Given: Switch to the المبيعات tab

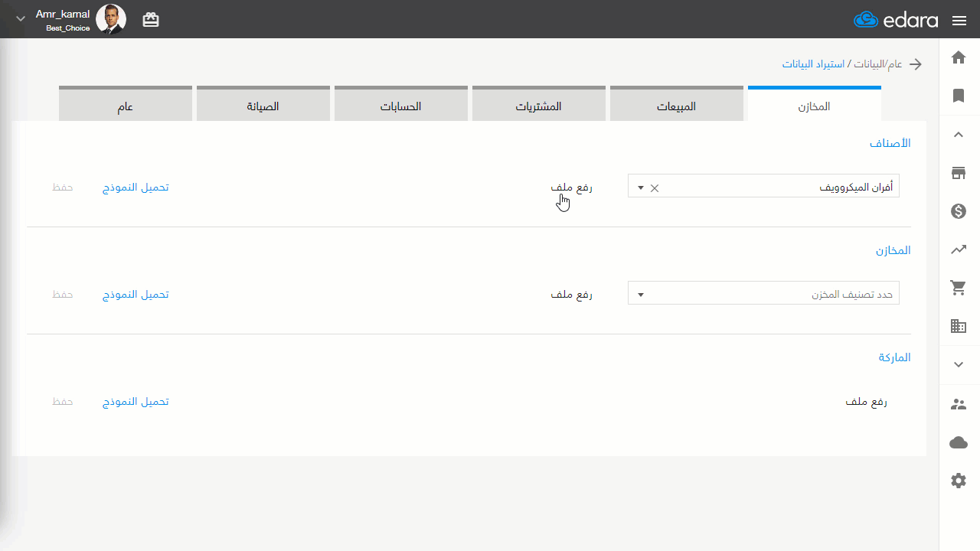Looking at the screenshot, I should (x=676, y=104).
